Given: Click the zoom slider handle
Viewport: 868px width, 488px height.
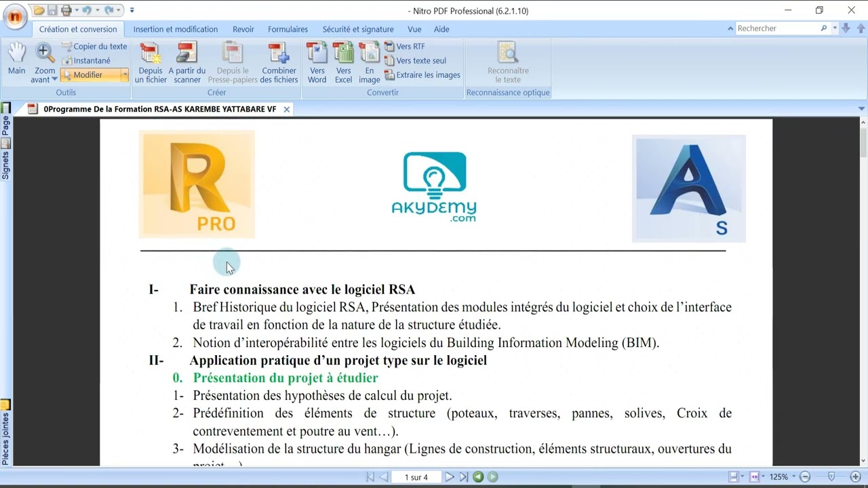Looking at the screenshot, I should coord(831,477).
